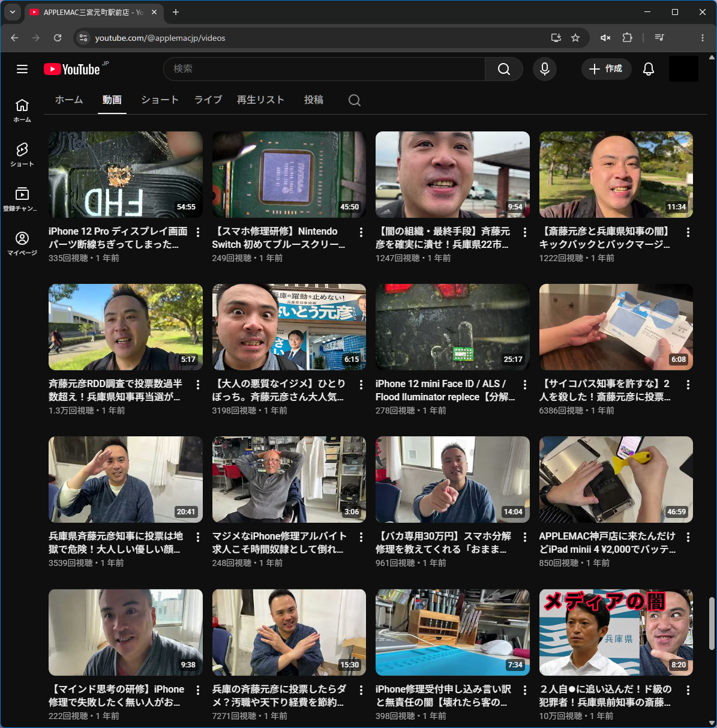Open options for Nintendo Switch repair video

point(361,232)
